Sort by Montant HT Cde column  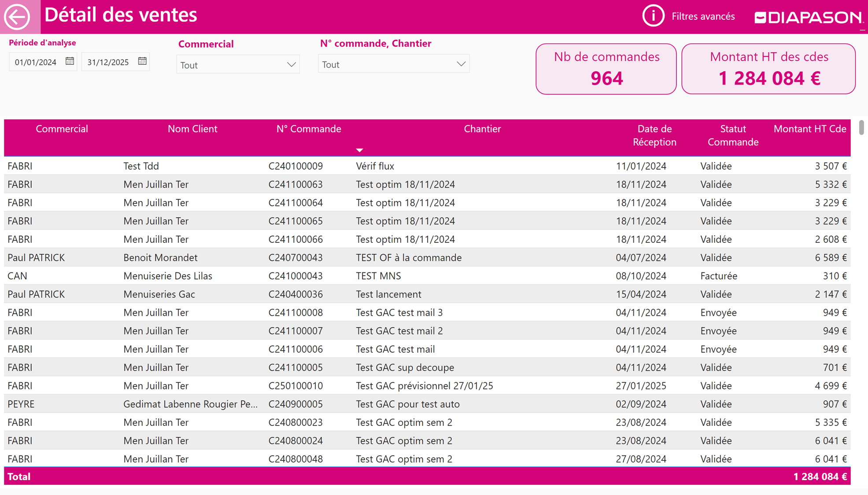(x=809, y=129)
